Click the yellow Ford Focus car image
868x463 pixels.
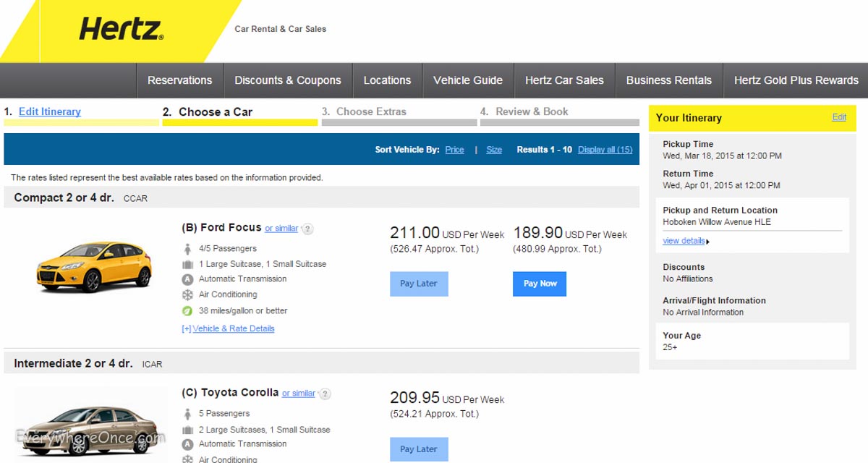pos(94,266)
